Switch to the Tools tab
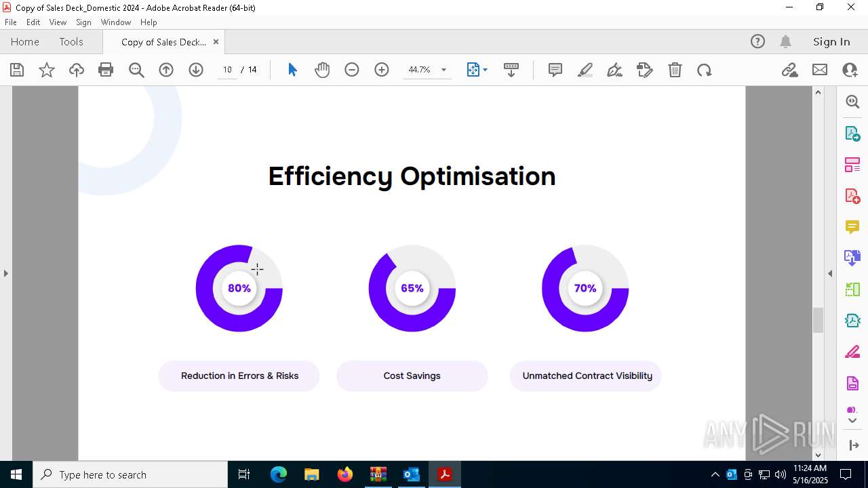Screen dimensions: 868x488 (71, 42)
